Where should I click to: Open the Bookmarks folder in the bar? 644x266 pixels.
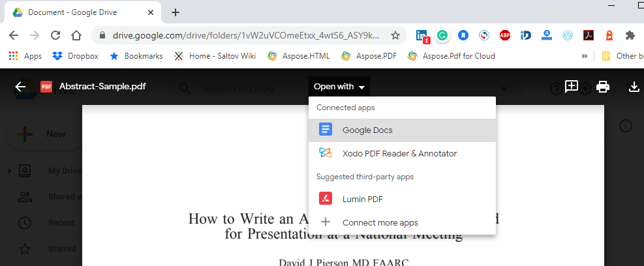136,56
